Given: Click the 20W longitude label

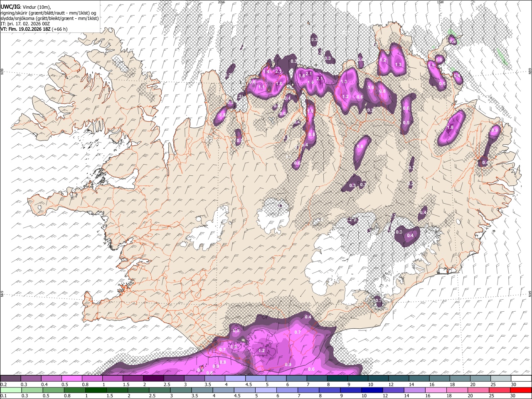Looking at the screenshot, I should tap(221, 2).
